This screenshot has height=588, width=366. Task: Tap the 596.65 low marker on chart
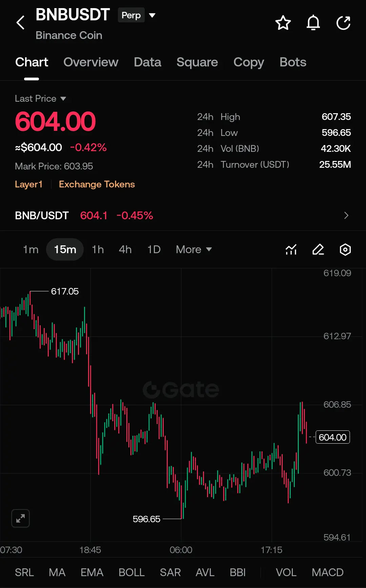tap(146, 519)
